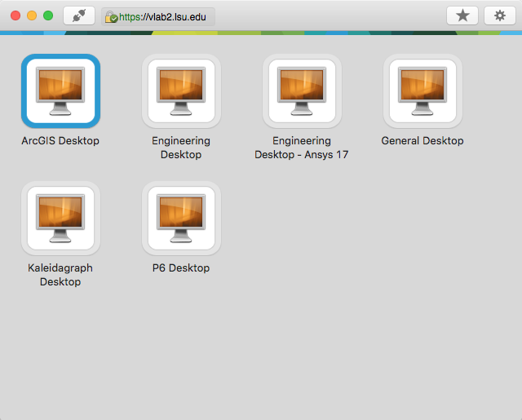Open the General Desktop monitor icon

coord(422,91)
